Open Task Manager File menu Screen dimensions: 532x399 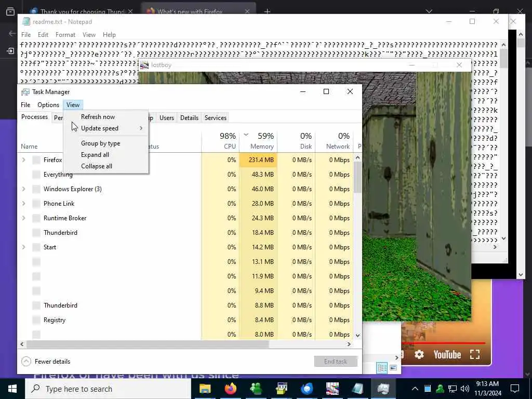pos(25,105)
